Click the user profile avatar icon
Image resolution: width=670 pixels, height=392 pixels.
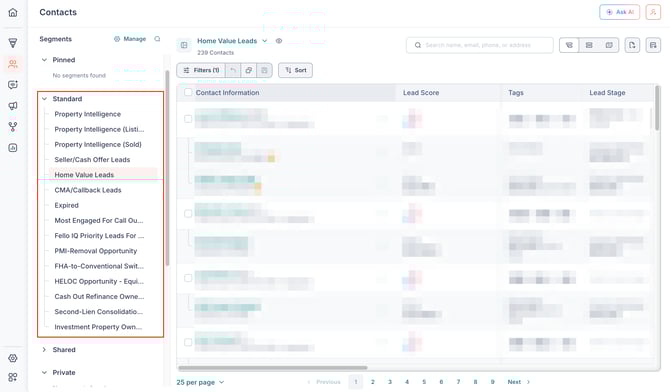coord(653,12)
